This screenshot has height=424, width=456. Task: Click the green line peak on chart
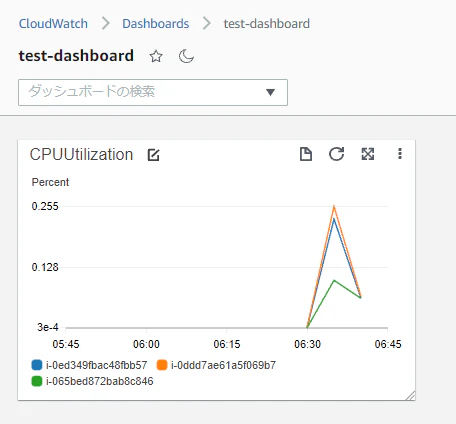click(334, 281)
